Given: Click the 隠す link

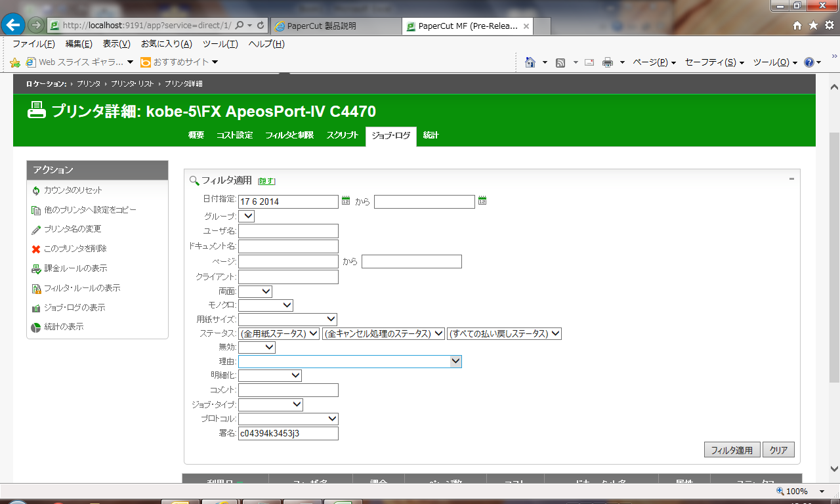Looking at the screenshot, I should (266, 180).
